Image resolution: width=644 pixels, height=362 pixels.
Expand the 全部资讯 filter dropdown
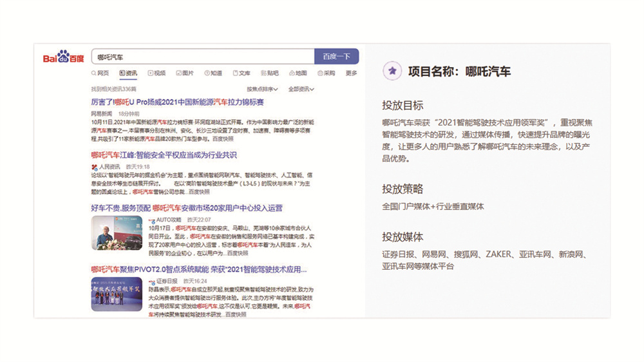click(x=301, y=89)
